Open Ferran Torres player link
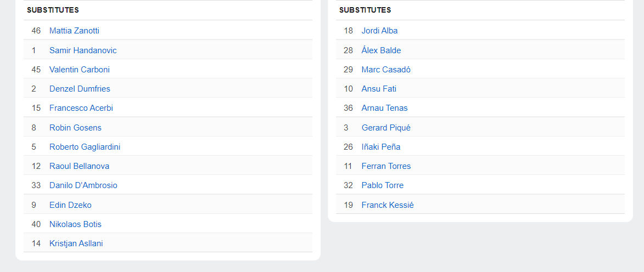Image resolution: width=644 pixels, height=272 pixels. [x=386, y=166]
